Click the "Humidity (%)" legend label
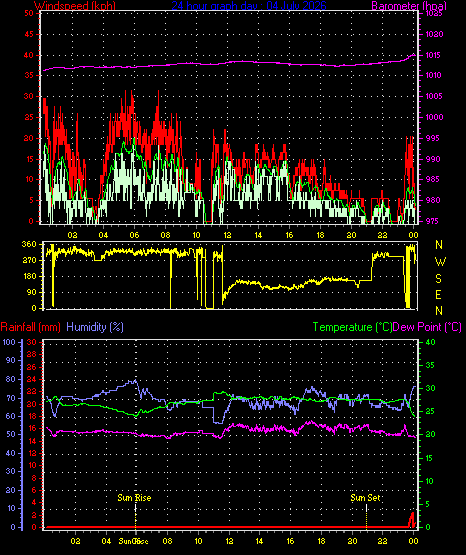 [x=95, y=327]
